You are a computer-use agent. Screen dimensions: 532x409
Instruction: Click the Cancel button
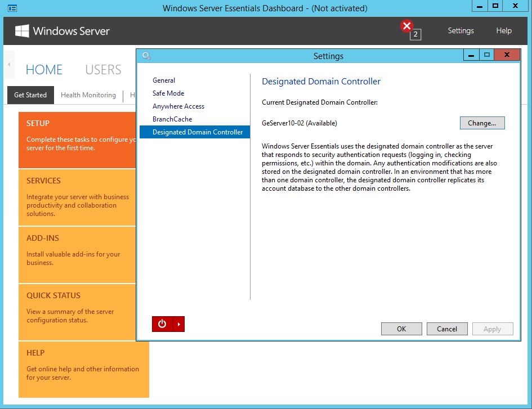tap(447, 329)
